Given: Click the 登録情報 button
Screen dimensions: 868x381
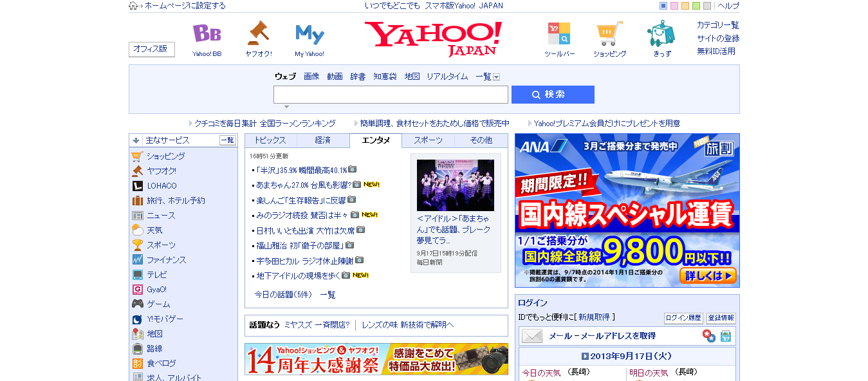Looking at the screenshot, I should (x=721, y=318).
